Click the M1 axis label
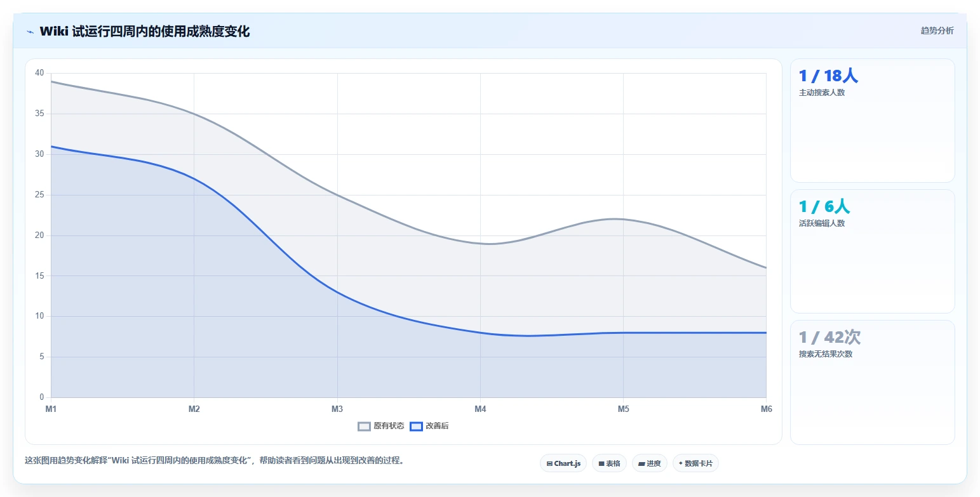Image resolution: width=980 pixels, height=497 pixels. point(51,409)
